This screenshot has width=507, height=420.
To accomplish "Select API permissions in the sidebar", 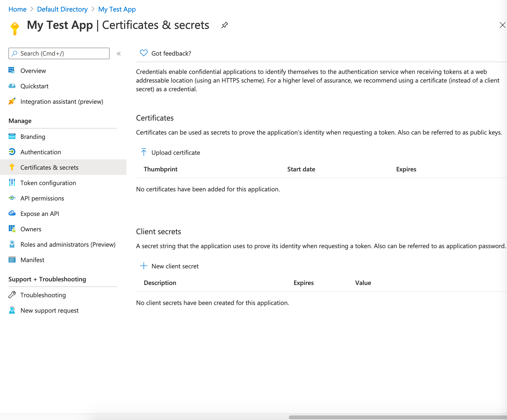I will coord(42,198).
